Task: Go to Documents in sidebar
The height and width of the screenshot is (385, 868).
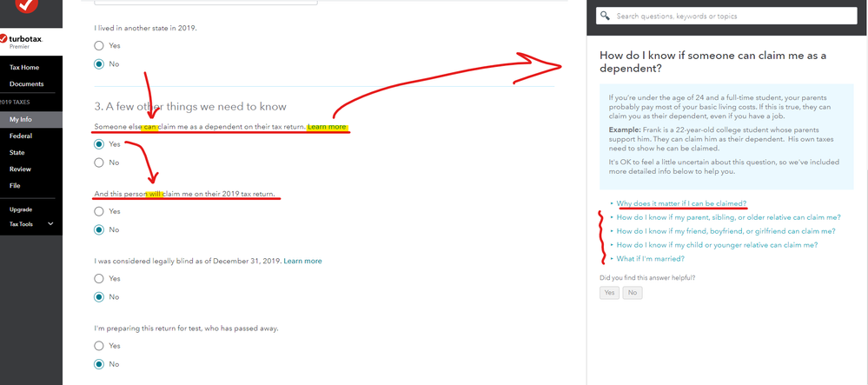Action: [27, 84]
